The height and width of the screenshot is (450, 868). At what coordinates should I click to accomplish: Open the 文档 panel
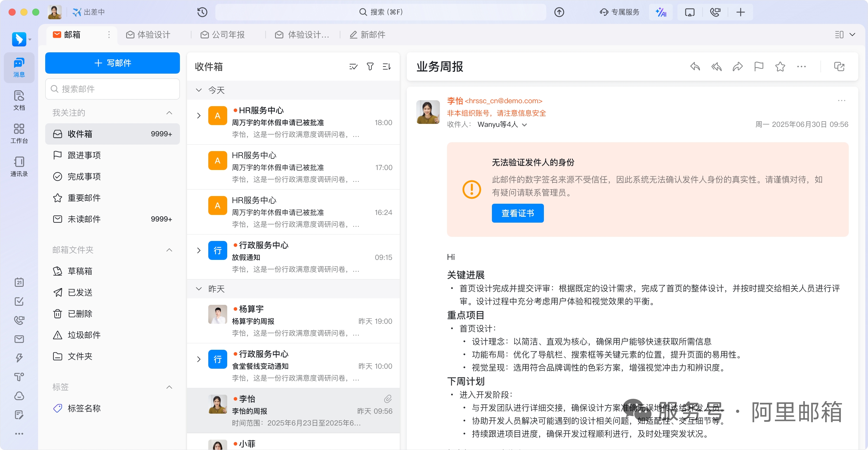pyautogui.click(x=19, y=100)
